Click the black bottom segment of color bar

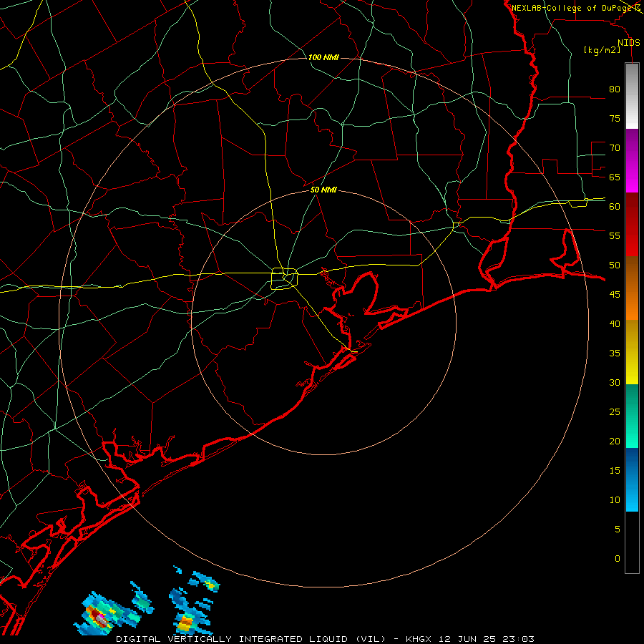632,542
